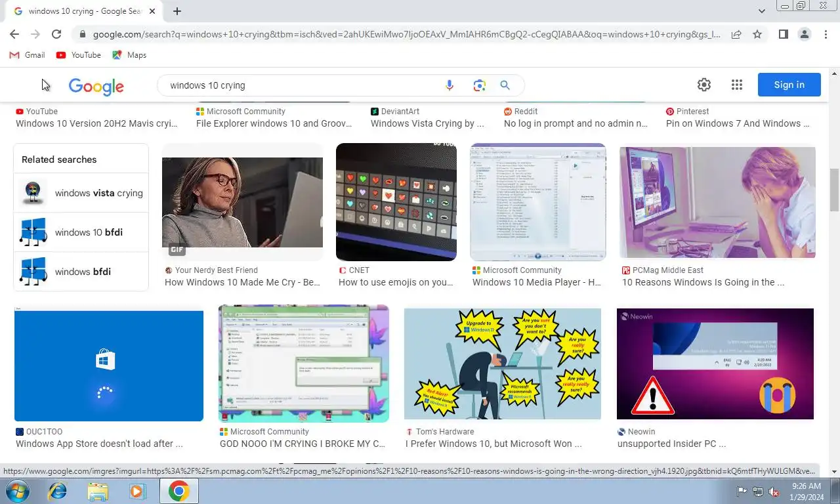The height and width of the screenshot is (504, 840).
Task: Search by image Lens icon
Action: [x=479, y=85]
